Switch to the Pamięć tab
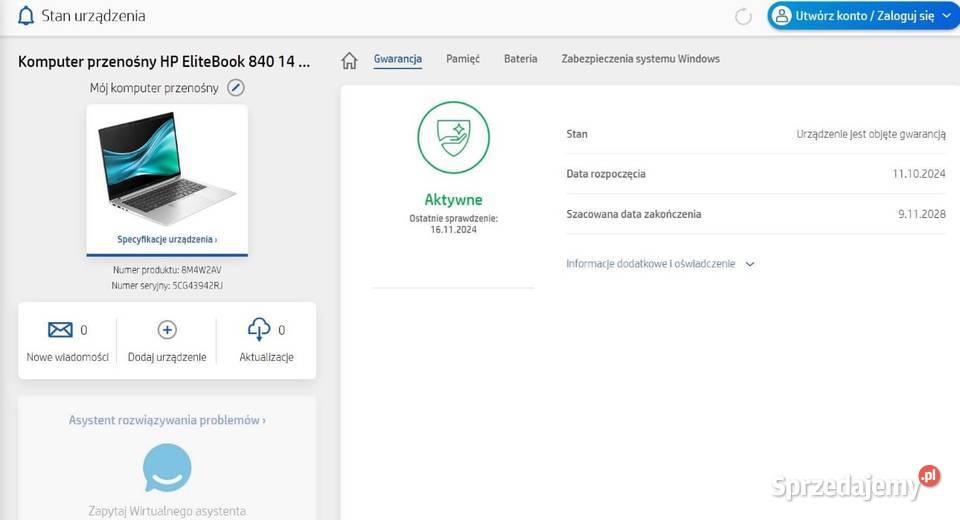The image size is (960, 520). coord(463,59)
